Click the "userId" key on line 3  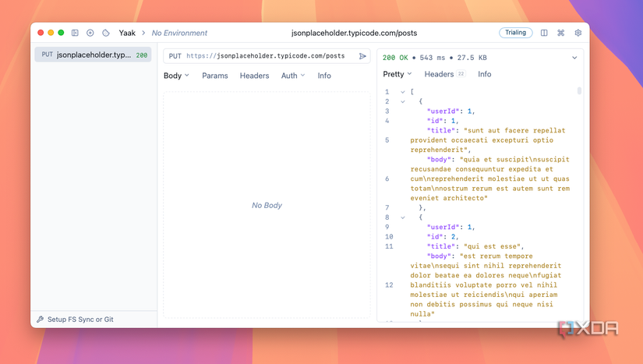click(443, 111)
